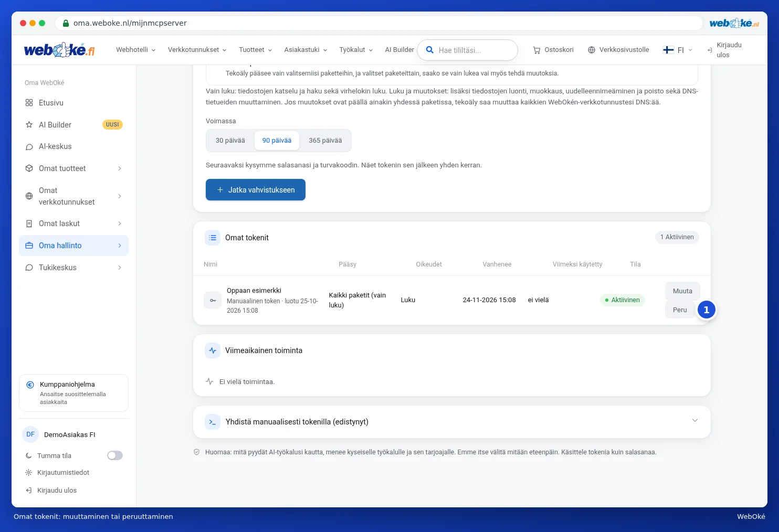Click the terminal icon beside Yhdistä manuaalisesti
Screen dimensions: 779x532
pos(213,422)
